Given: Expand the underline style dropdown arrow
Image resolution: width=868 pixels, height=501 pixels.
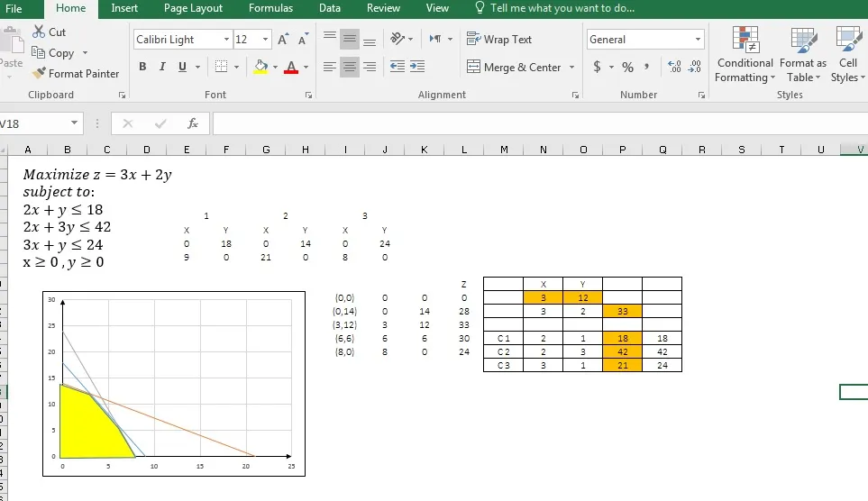Looking at the screenshot, I should pos(197,67).
